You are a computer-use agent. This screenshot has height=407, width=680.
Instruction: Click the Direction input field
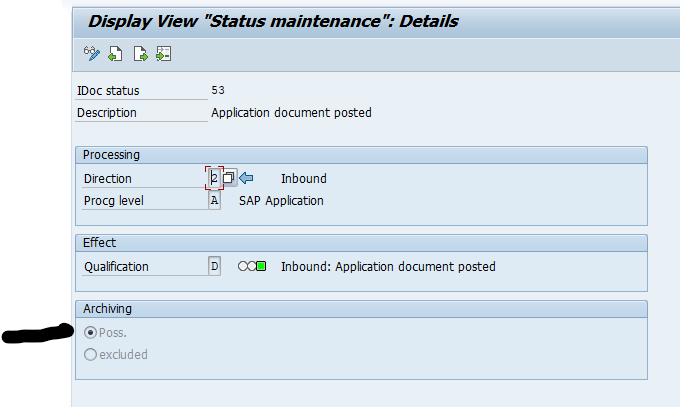tap(214, 178)
